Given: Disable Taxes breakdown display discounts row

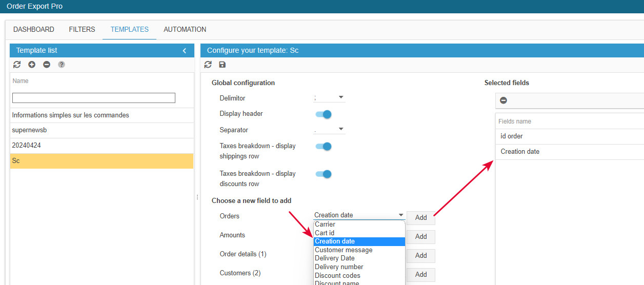Looking at the screenshot, I should pos(324,174).
